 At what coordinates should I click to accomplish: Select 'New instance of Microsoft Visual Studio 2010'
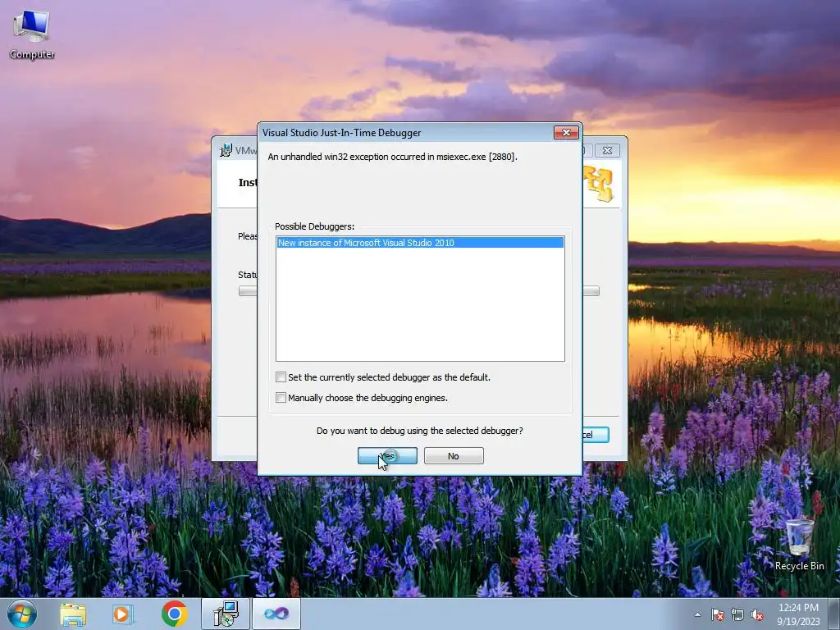coord(420,243)
